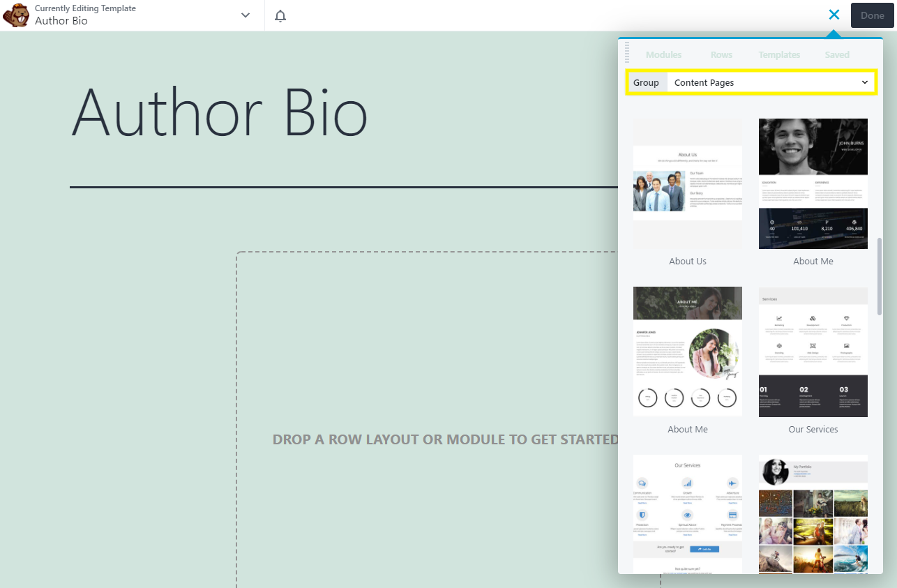897x588 pixels.
Task: Switch to the Modules tab
Action: coord(663,54)
